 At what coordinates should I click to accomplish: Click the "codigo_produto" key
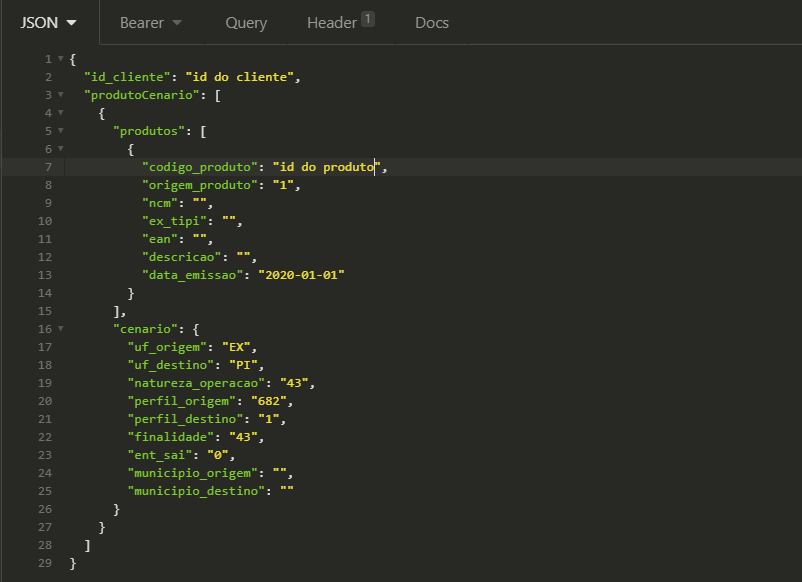point(200,167)
